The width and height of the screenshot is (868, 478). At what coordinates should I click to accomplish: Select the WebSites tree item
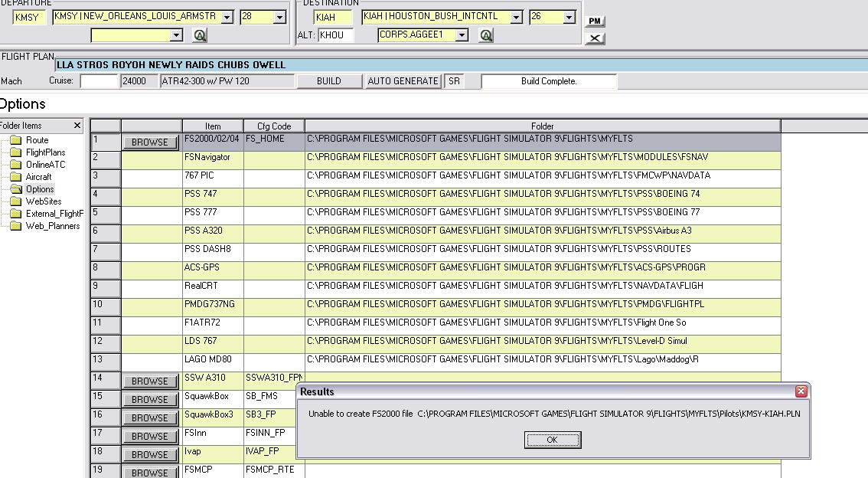coord(44,201)
